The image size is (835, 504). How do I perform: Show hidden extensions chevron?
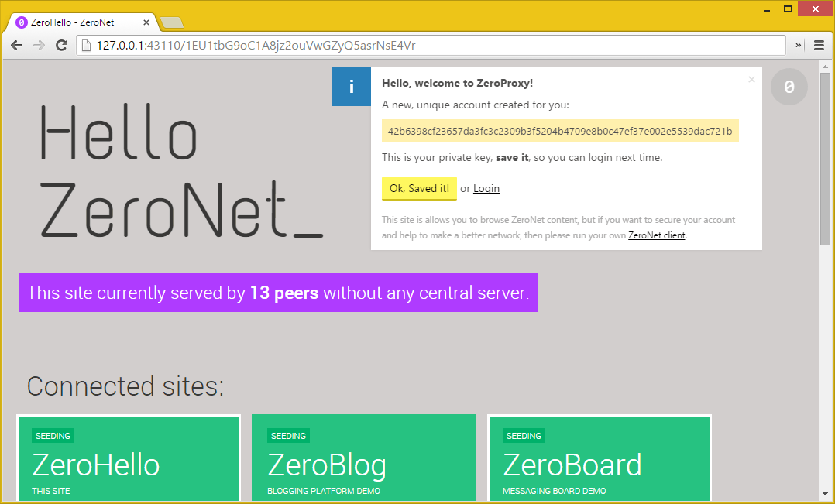coord(799,45)
